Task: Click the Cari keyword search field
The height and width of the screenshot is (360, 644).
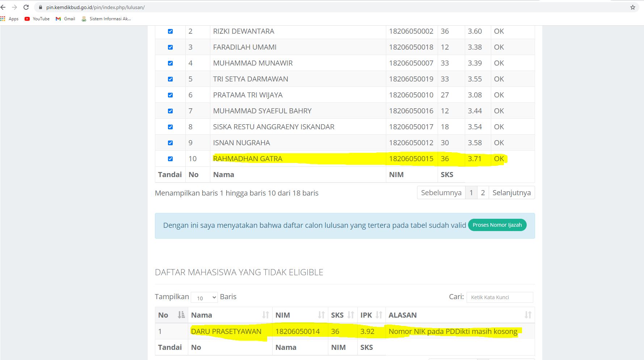Action: (500, 297)
